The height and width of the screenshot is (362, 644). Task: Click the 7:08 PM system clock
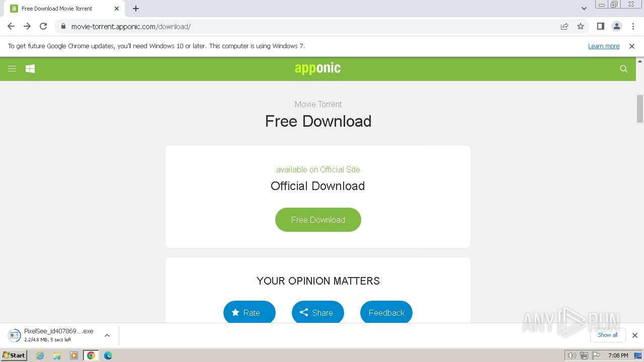(x=618, y=355)
